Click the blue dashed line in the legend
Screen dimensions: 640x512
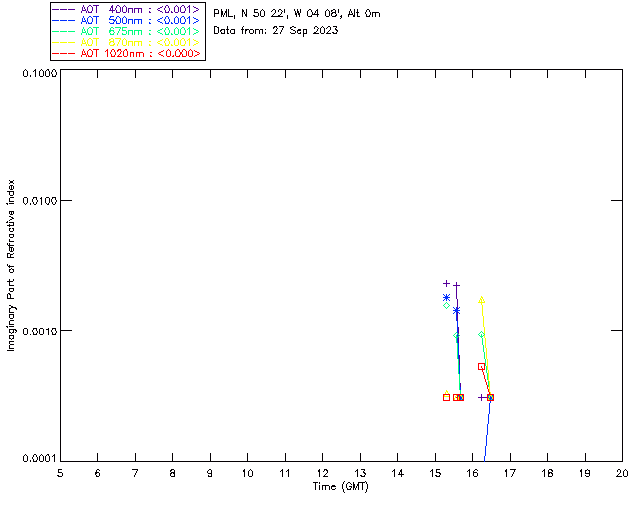coord(64,20)
